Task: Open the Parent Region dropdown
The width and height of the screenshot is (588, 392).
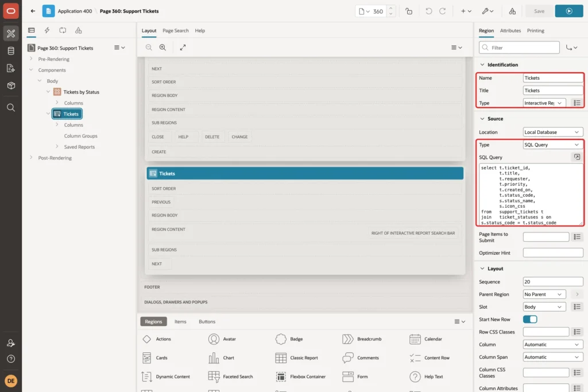Action: [x=544, y=294]
